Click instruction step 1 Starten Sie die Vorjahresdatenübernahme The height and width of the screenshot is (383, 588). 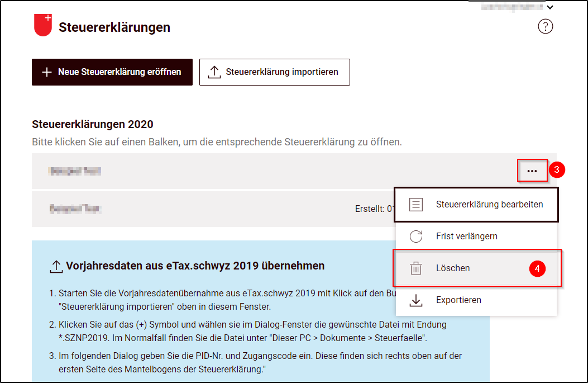[x=222, y=300]
